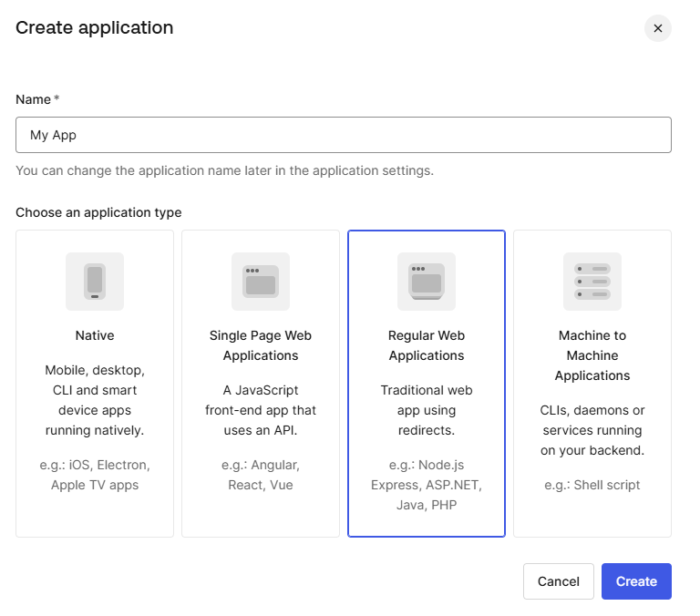Click the Machine to Machine server stack icon
This screenshot has height=616, width=700.
click(592, 281)
